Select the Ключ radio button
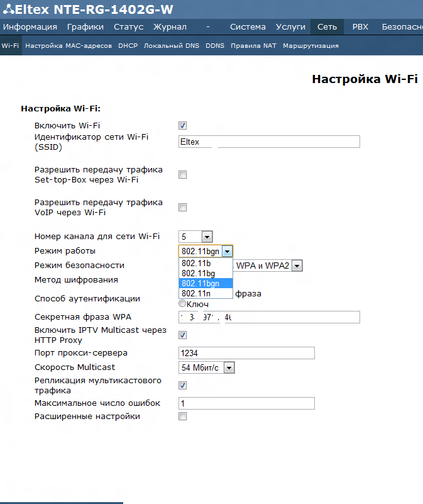Image resolution: width=423 pixels, height=504 pixels. pyautogui.click(x=182, y=303)
